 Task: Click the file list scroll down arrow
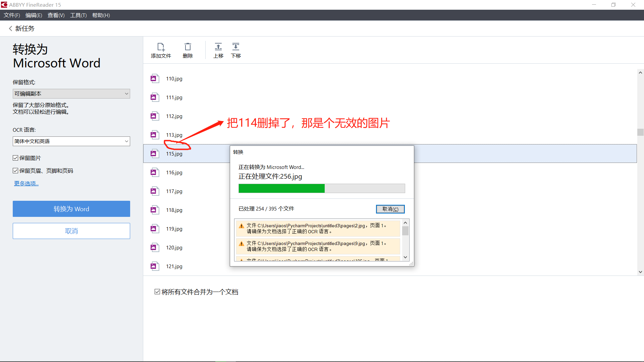640,272
